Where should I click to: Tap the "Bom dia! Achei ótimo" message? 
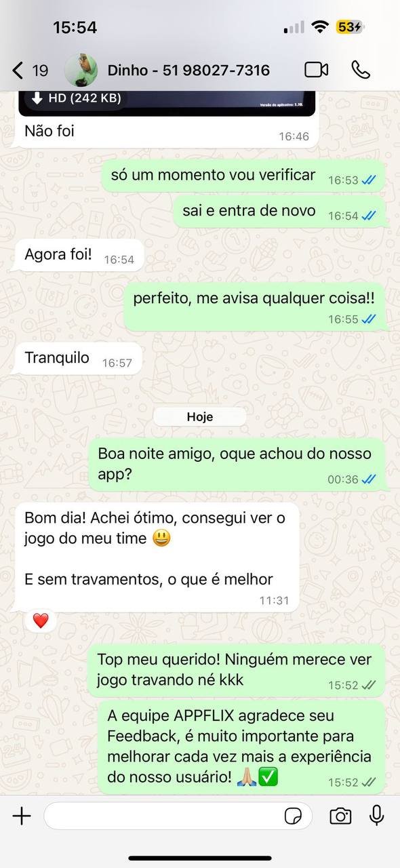tap(157, 557)
